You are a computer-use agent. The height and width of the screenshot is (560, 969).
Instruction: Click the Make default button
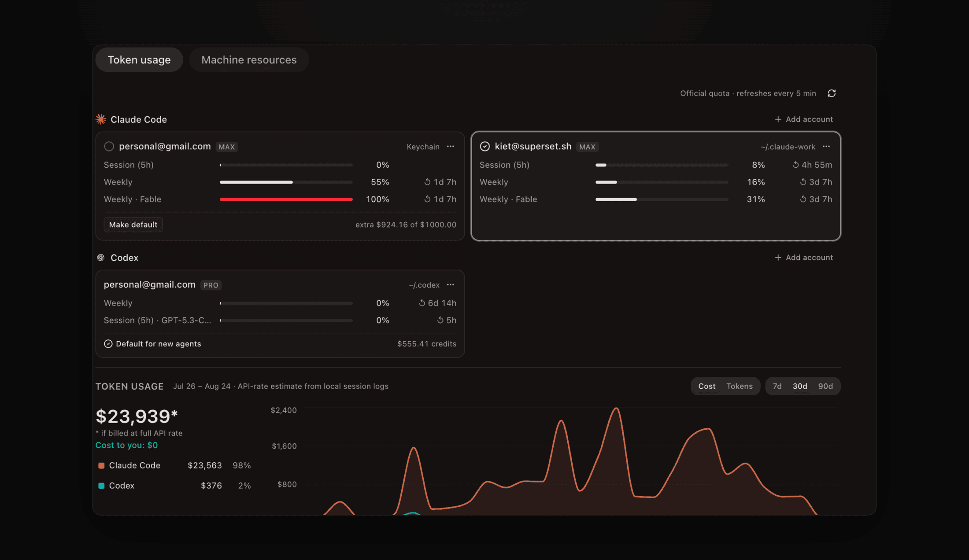[133, 225]
